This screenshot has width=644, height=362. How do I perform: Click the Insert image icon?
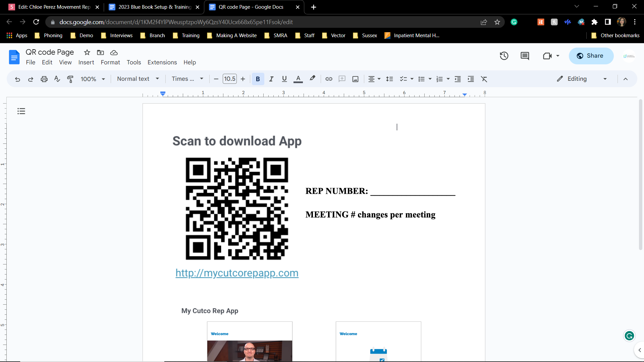click(355, 79)
